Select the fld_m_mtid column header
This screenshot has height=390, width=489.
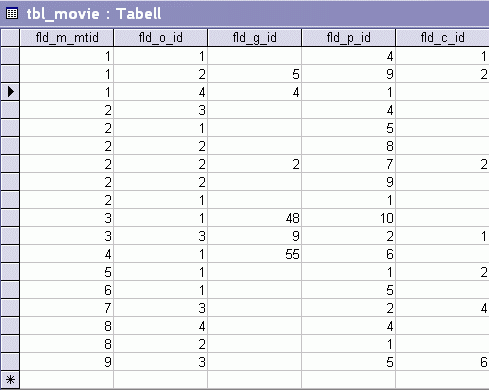[x=67, y=38]
